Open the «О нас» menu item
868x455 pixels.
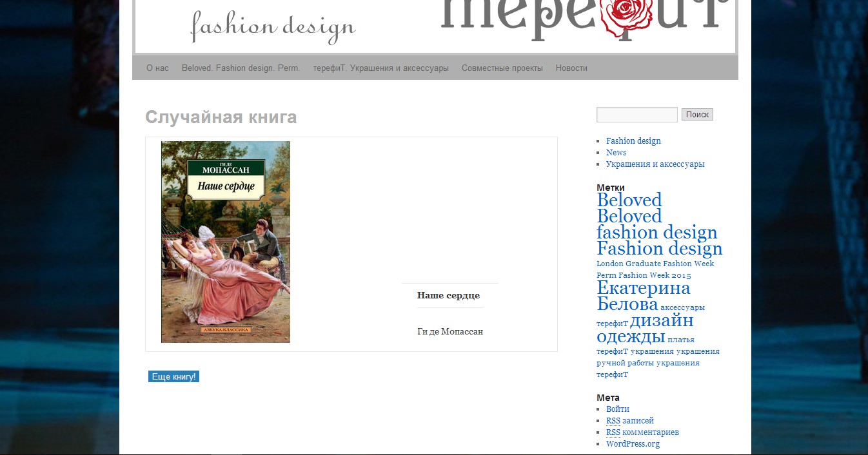157,68
